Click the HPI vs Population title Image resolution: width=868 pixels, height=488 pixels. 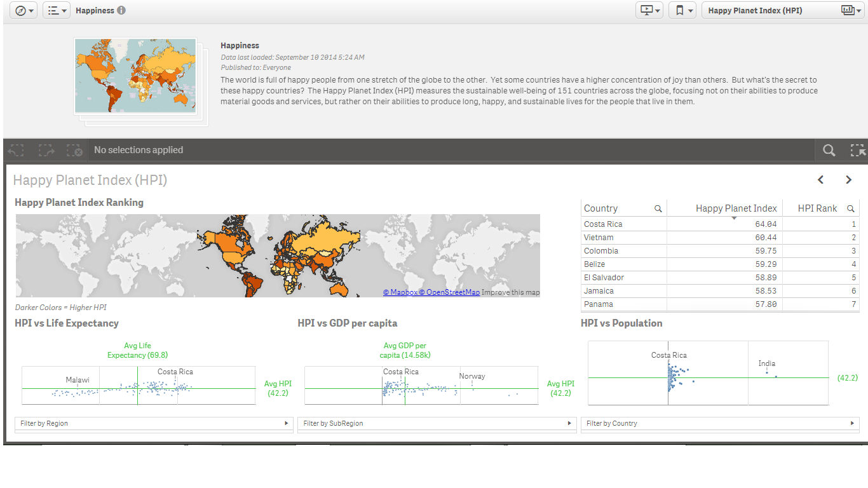coord(621,323)
